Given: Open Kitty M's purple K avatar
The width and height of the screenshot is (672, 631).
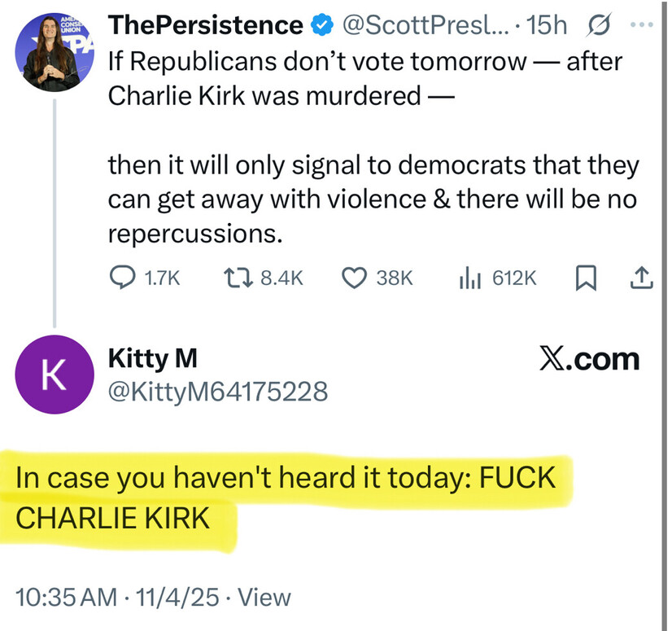Looking at the screenshot, I should (x=54, y=374).
